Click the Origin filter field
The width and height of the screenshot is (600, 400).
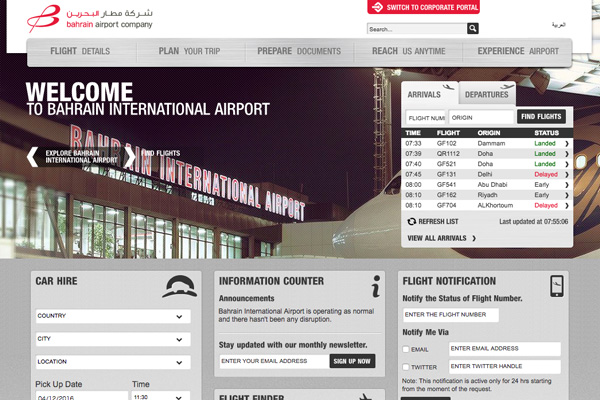[x=481, y=118]
